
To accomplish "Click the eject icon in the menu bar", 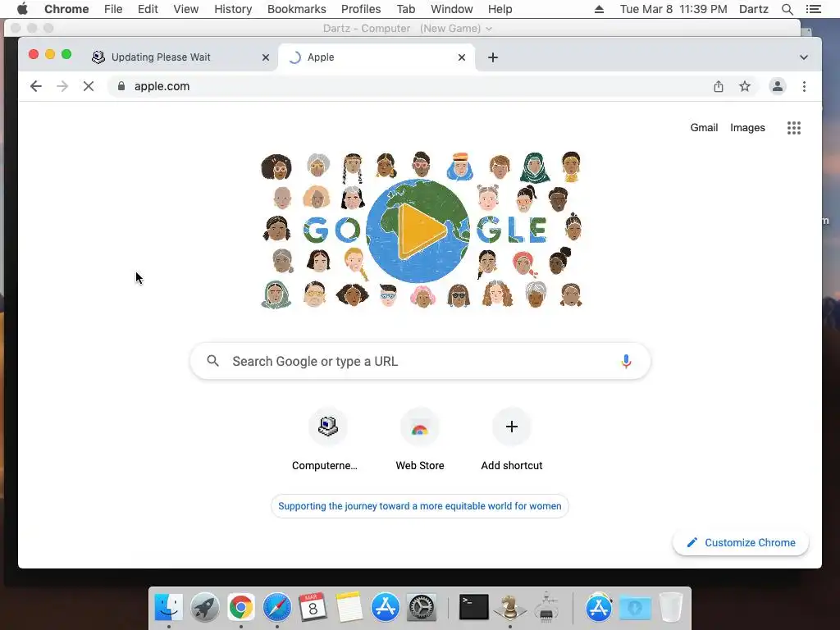I will [599, 9].
